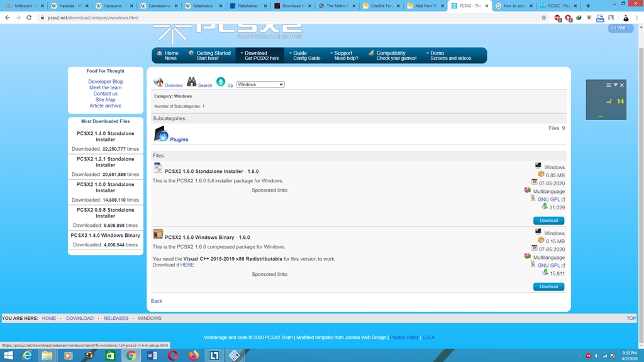Open the GNU GPL link for Windows Binary
Viewport: 644px width, 362px height.
point(548,266)
